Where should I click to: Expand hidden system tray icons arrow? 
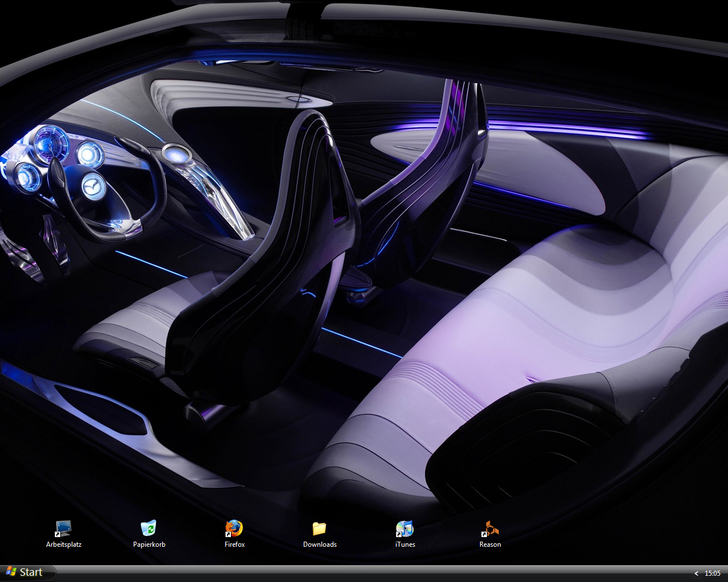click(x=696, y=573)
